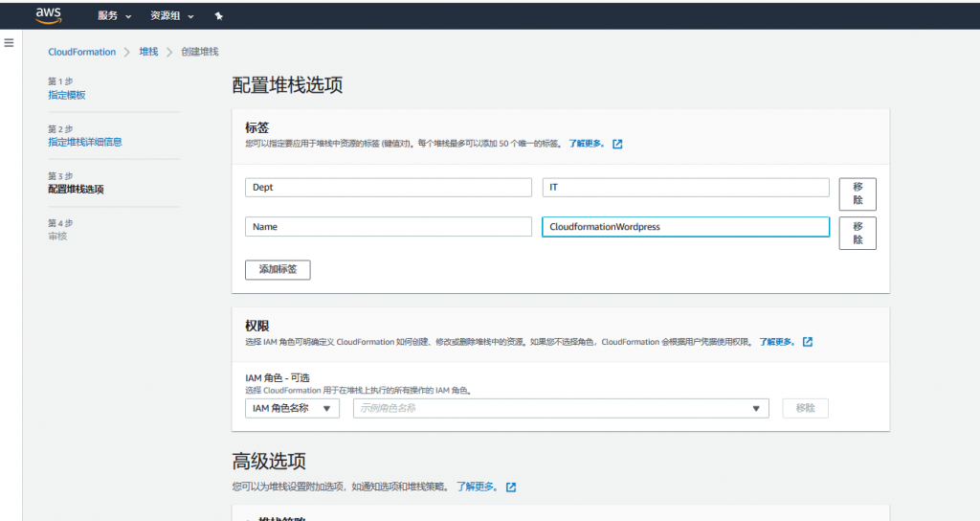Image resolution: width=980 pixels, height=521 pixels.
Task: Open 了解更多 link under 高级选项
Action: click(477, 487)
